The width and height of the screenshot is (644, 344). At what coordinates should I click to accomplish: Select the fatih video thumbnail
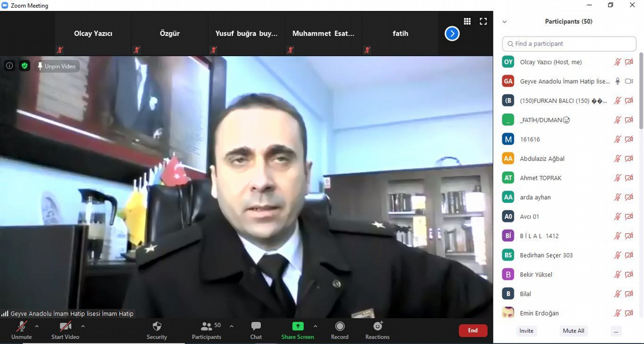(x=400, y=33)
